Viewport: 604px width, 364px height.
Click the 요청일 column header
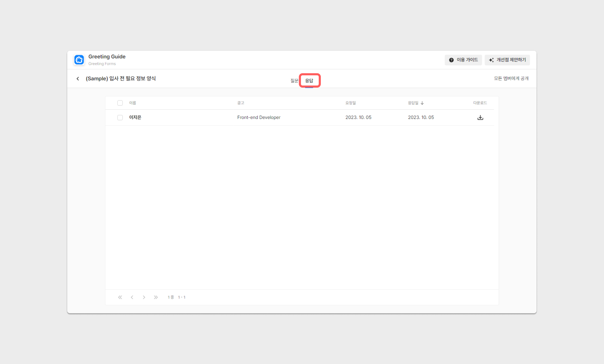(x=350, y=103)
